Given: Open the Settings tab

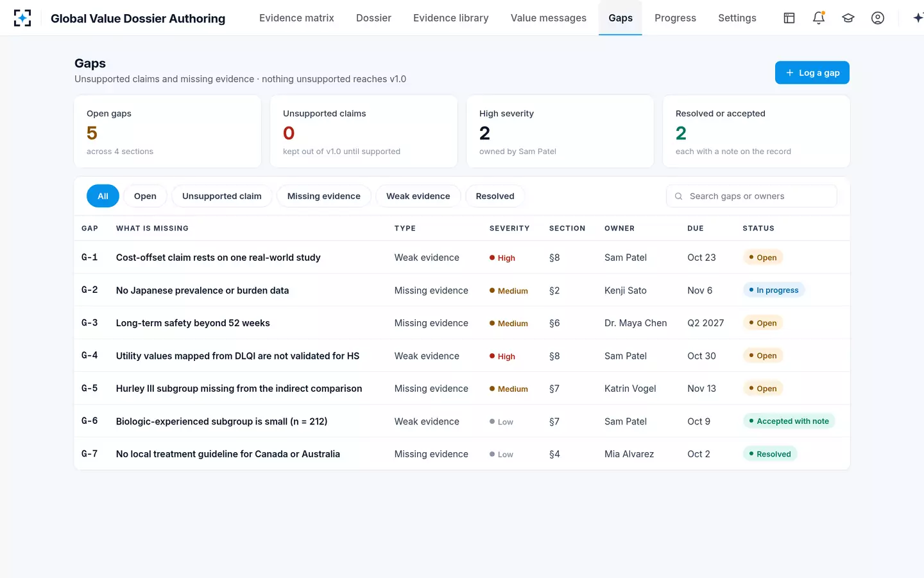Looking at the screenshot, I should pyautogui.click(x=737, y=18).
